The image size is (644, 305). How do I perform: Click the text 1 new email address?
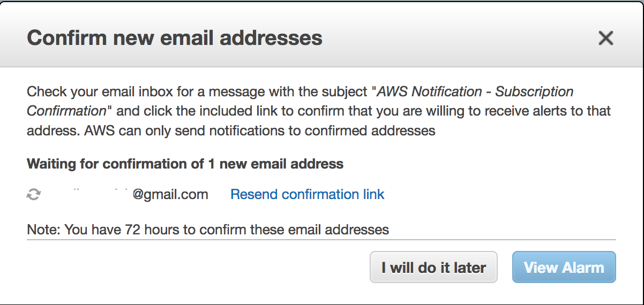(x=275, y=163)
